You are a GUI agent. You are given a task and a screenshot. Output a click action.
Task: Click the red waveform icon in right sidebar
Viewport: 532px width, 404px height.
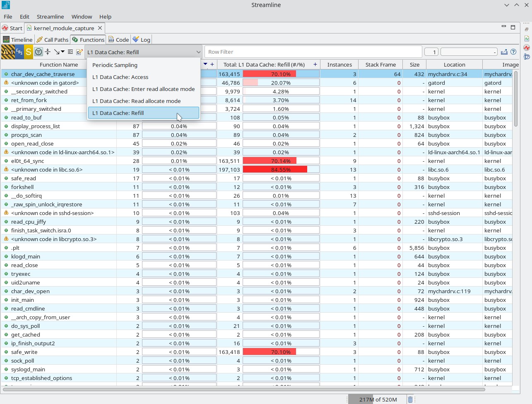[527, 48]
